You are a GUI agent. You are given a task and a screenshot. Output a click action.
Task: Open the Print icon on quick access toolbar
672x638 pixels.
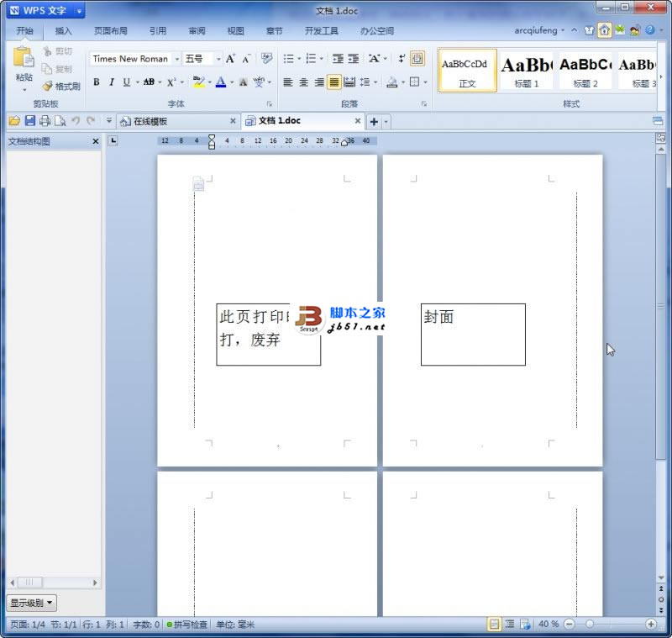coord(45,120)
